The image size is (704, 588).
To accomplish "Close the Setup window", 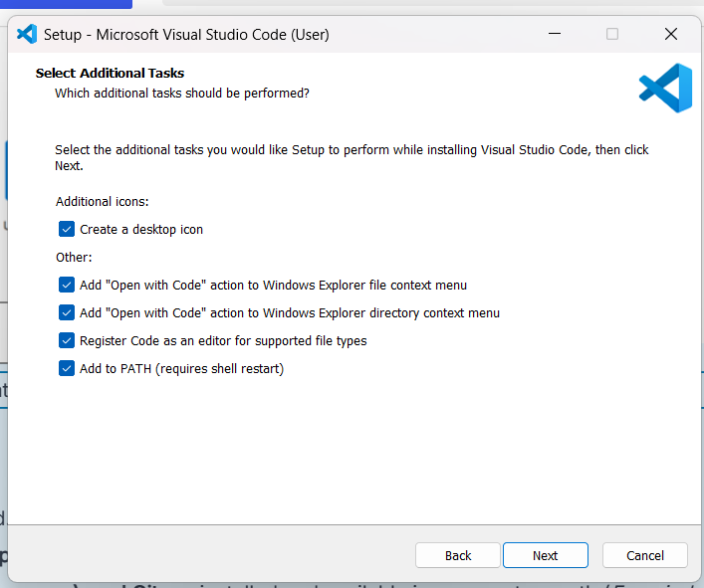I will (671, 34).
